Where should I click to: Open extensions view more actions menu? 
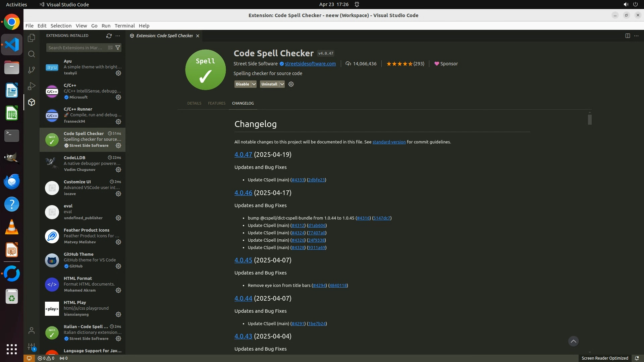pyautogui.click(x=118, y=36)
